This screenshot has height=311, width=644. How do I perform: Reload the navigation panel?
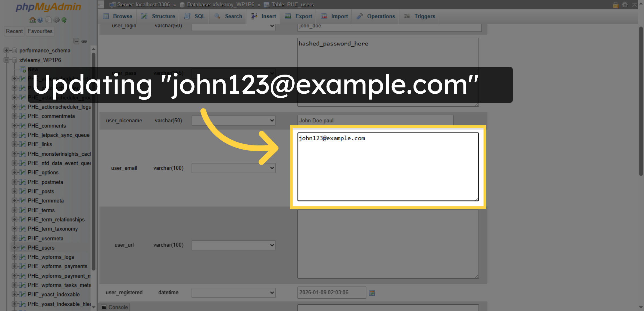click(64, 20)
